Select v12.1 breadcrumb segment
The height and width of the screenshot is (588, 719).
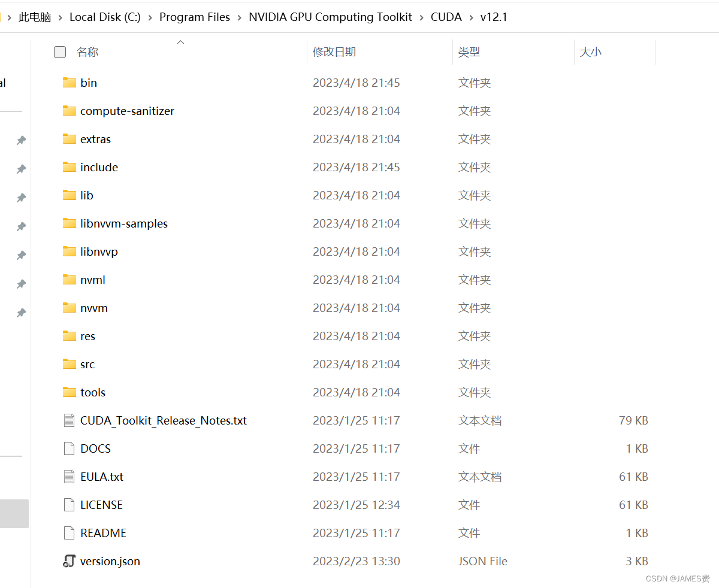494,17
